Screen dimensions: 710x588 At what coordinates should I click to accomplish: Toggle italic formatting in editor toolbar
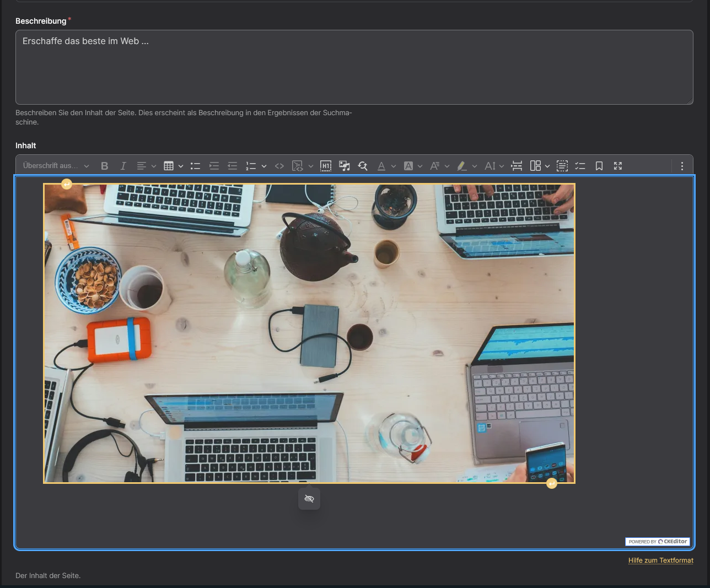123,166
